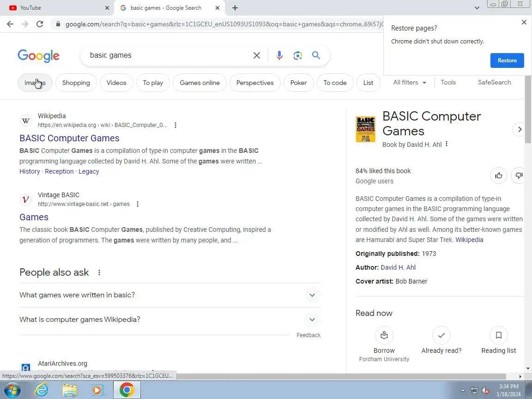Select the Games online filter chip
The image size is (532, 399).
click(199, 83)
